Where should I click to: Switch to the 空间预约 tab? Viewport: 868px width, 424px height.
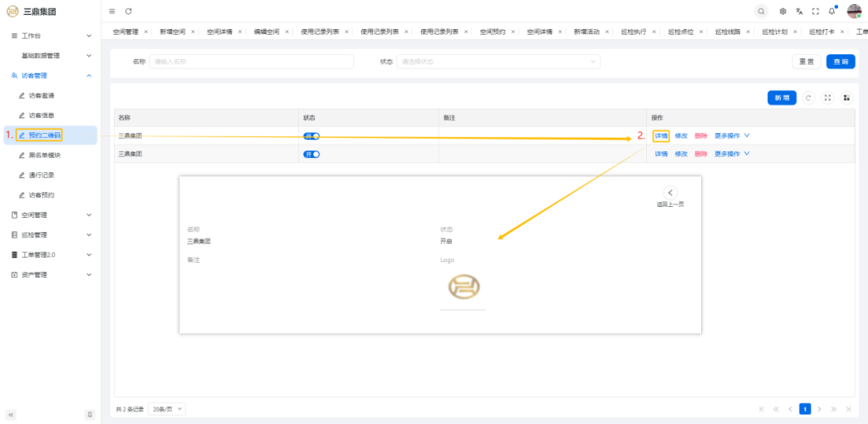(x=493, y=32)
